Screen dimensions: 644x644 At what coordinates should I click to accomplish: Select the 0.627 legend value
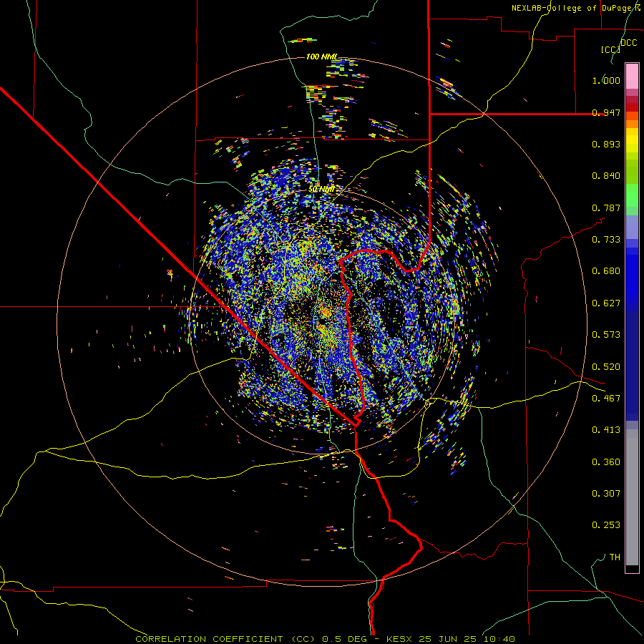(606, 303)
